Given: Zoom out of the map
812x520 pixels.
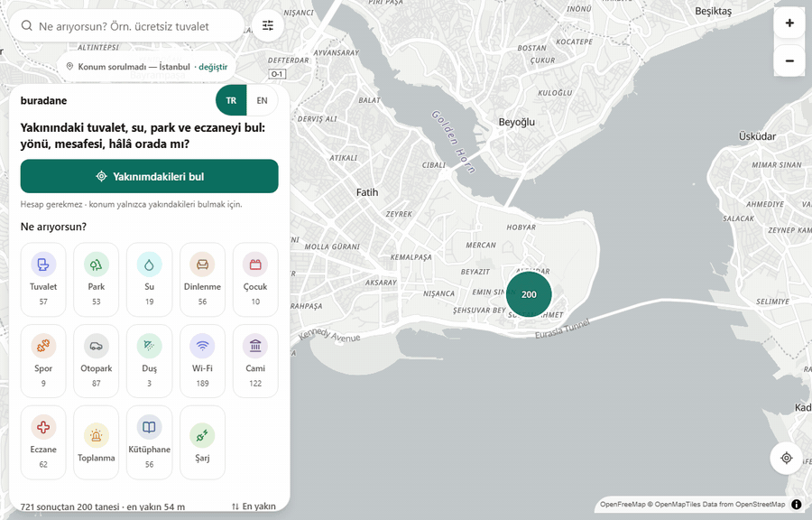Looking at the screenshot, I should click(789, 61).
